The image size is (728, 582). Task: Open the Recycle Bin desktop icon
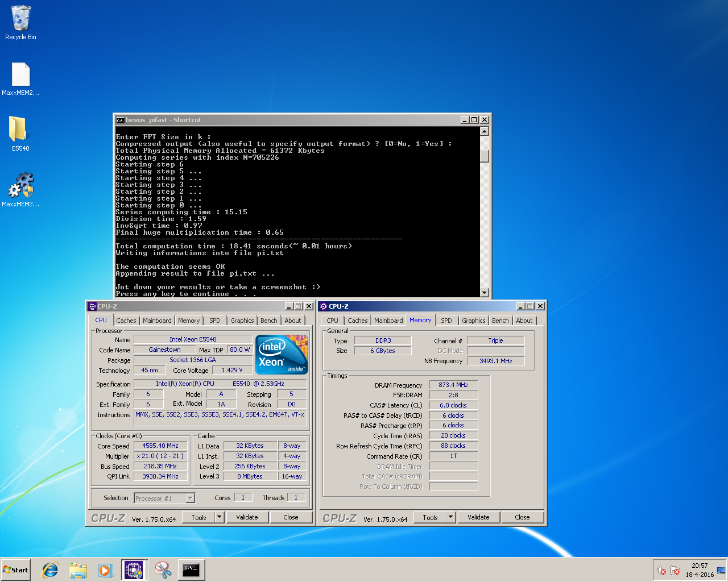(x=20, y=23)
